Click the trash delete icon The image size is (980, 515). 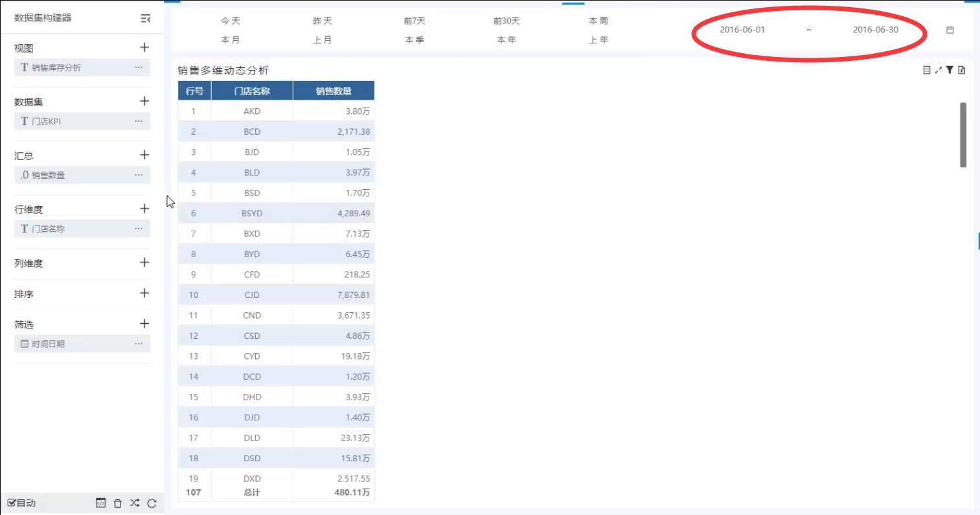[x=117, y=503]
